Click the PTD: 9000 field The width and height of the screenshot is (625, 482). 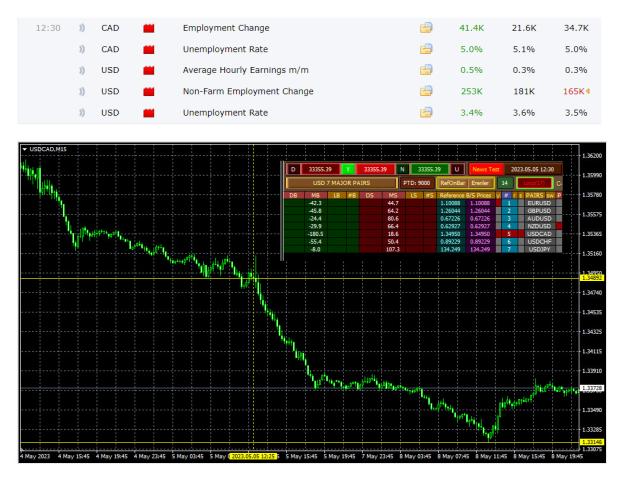click(x=417, y=183)
